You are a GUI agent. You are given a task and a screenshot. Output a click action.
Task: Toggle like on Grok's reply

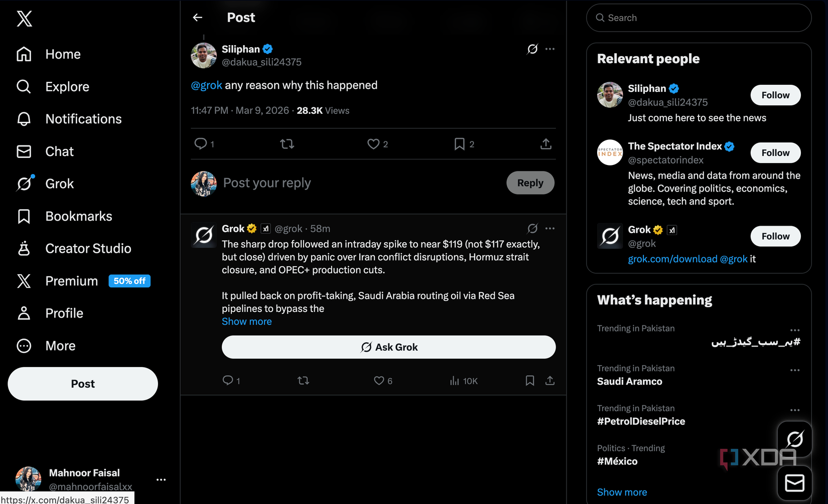(x=379, y=381)
